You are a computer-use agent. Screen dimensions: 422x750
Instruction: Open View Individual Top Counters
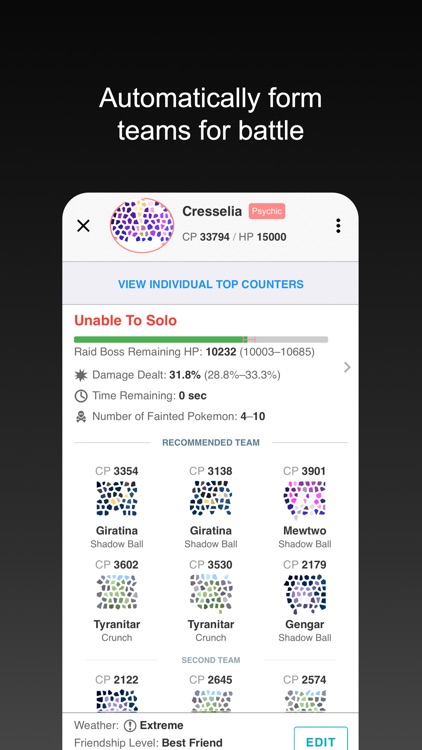coord(211,284)
